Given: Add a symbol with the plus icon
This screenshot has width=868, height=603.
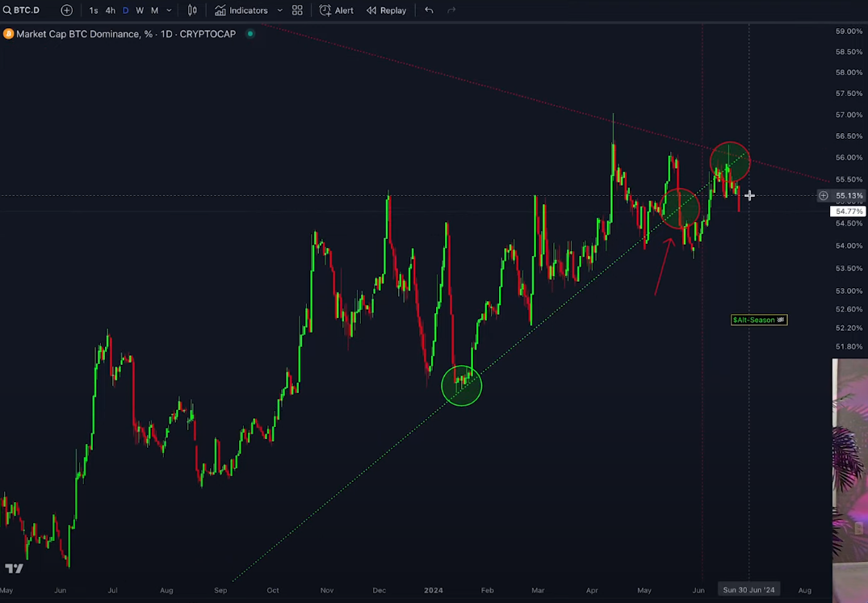Looking at the screenshot, I should [x=67, y=10].
